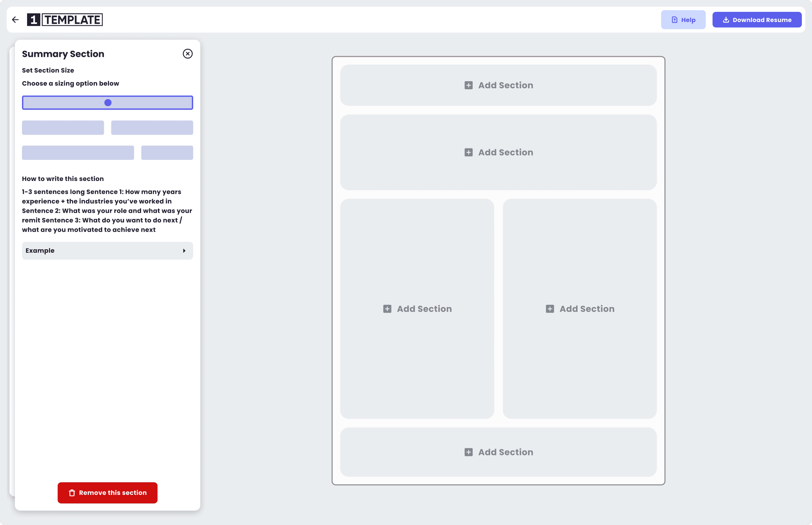
Task: Close the Summary Section panel
Action: pos(187,54)
